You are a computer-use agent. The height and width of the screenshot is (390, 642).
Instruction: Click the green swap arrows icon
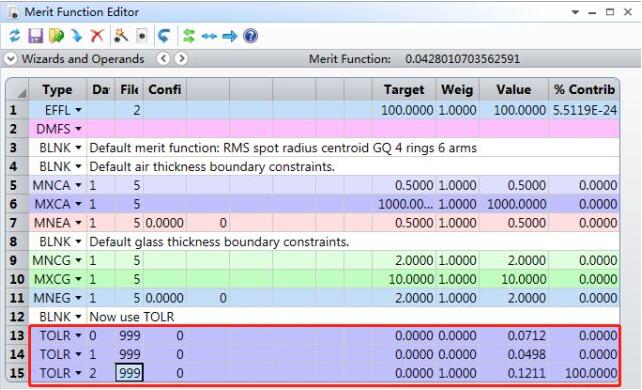point(188,36)
